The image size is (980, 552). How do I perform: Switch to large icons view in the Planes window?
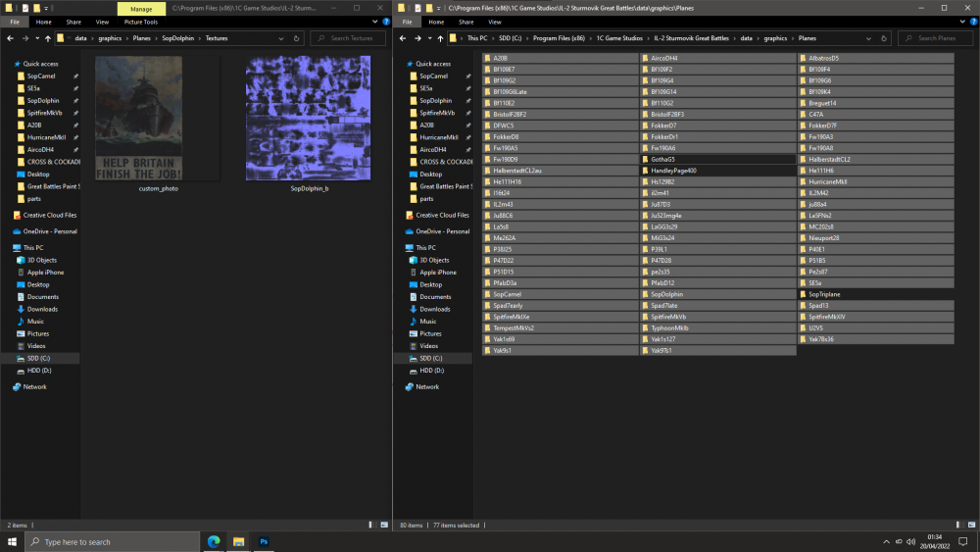[x=972, y=526]
